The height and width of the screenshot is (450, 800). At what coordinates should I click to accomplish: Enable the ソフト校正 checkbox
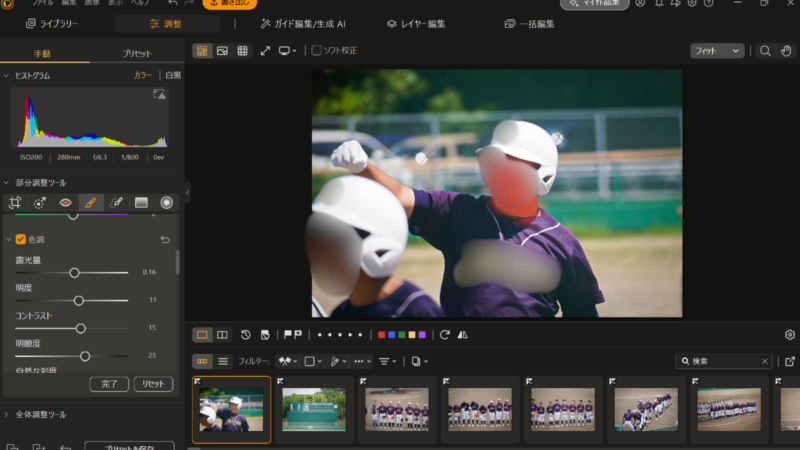click(x=316, y=51)
